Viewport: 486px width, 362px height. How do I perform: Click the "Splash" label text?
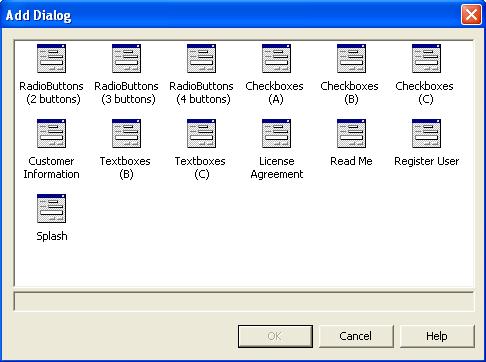[52, 236]
